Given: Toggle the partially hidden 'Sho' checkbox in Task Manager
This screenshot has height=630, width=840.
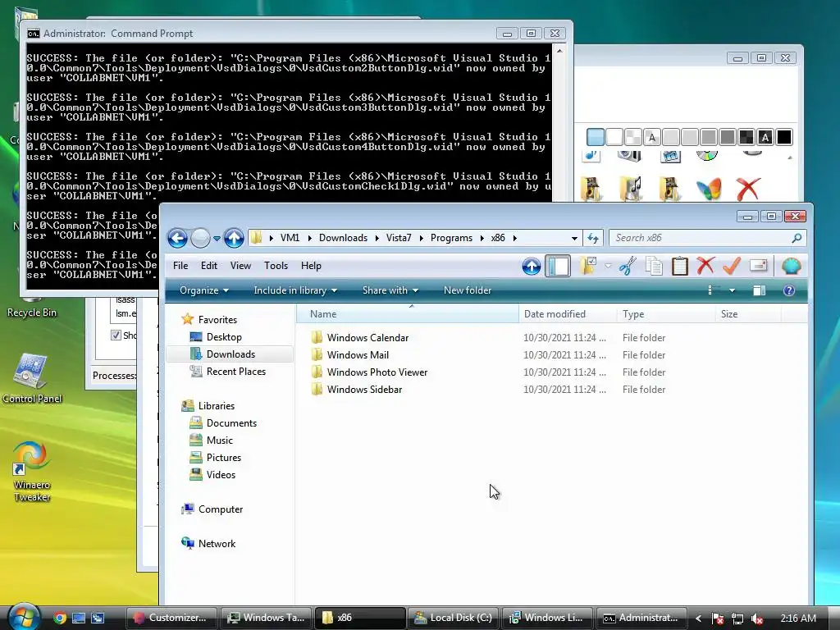Looking at the screenshot, I should coord(116,336).
